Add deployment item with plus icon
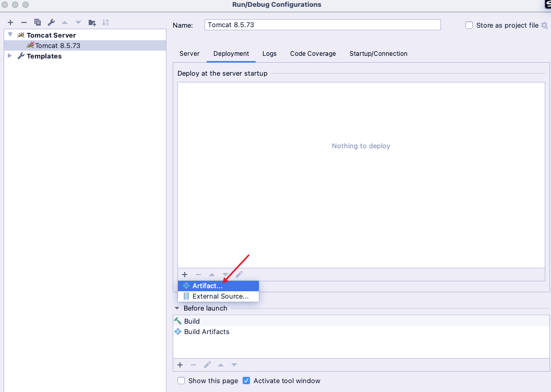The width and height of the screenshot is (551, 392). (185, 275)
